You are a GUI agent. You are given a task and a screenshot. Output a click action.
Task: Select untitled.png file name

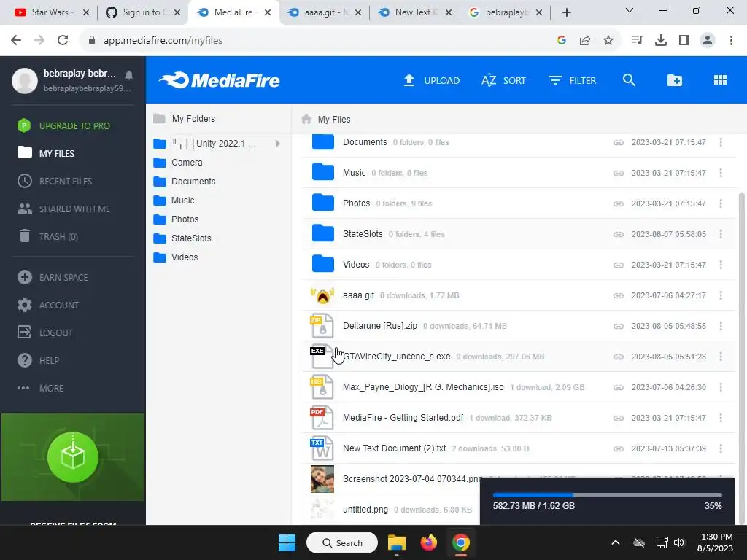point(365,510)
